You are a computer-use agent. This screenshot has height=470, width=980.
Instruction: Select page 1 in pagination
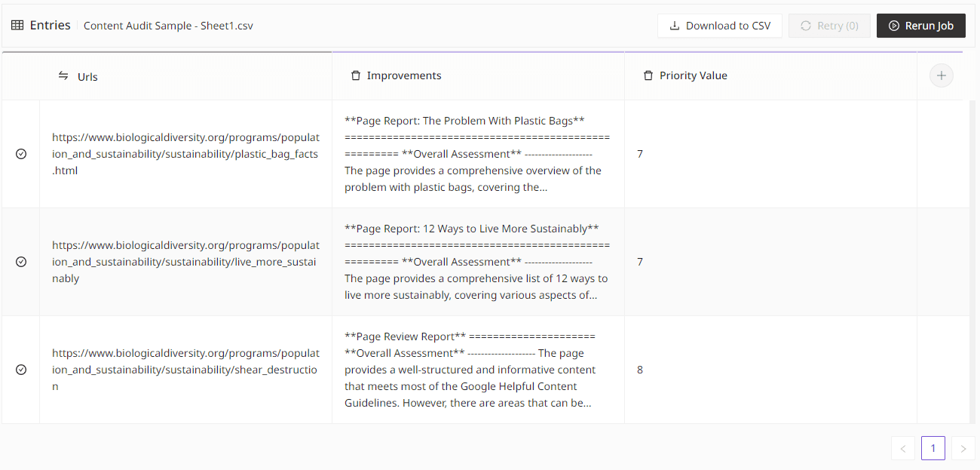tap(933, 448)
